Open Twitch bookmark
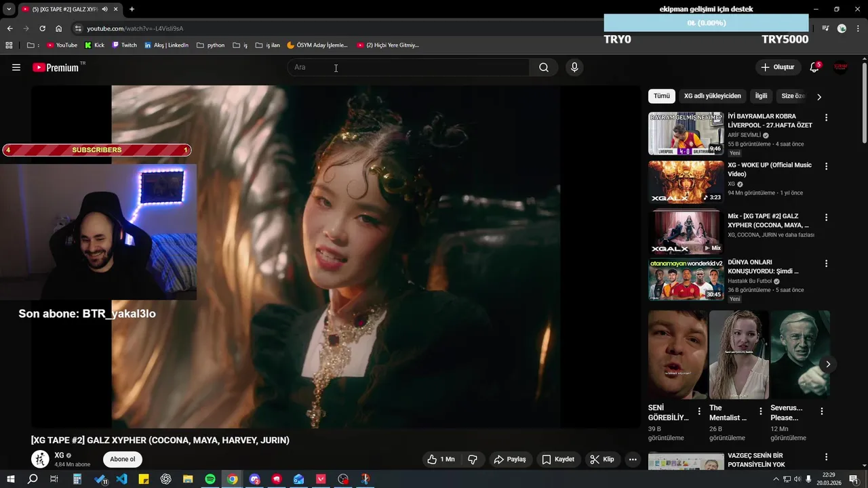Image resolution: width=868 pixels, height=488 pixels. pos(124,45)
